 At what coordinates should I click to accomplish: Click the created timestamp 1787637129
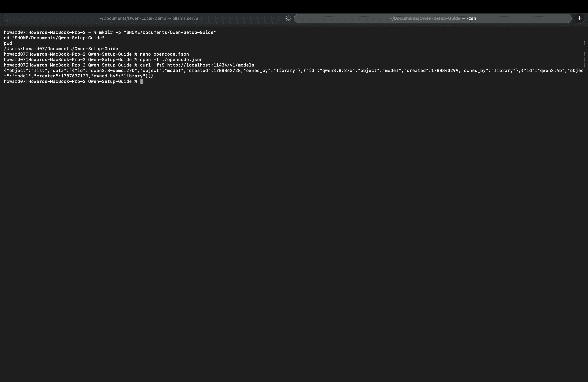pyautogui.click(x=75, y=76)
